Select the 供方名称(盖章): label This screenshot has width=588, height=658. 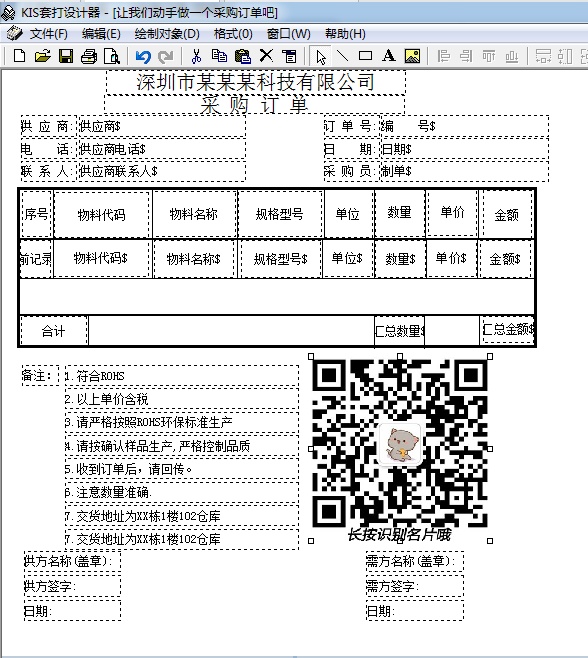point(73,561)
